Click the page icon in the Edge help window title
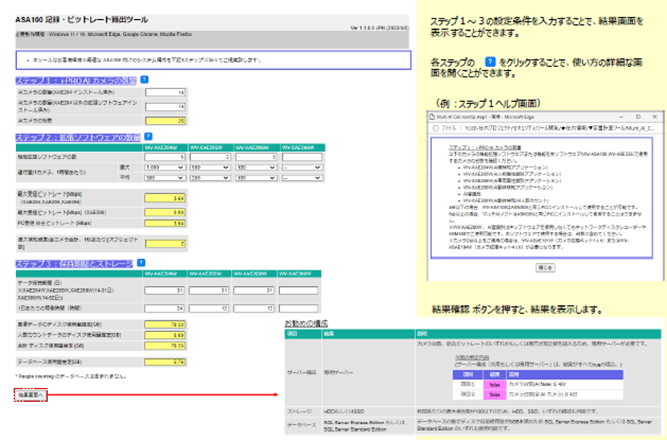Viewport: 667px width, 440px height. coord(432,117)
